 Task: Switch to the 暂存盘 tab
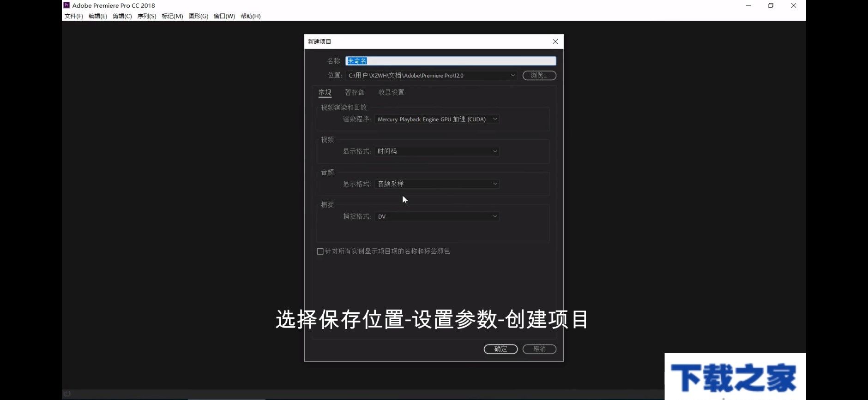coord(355,92)
